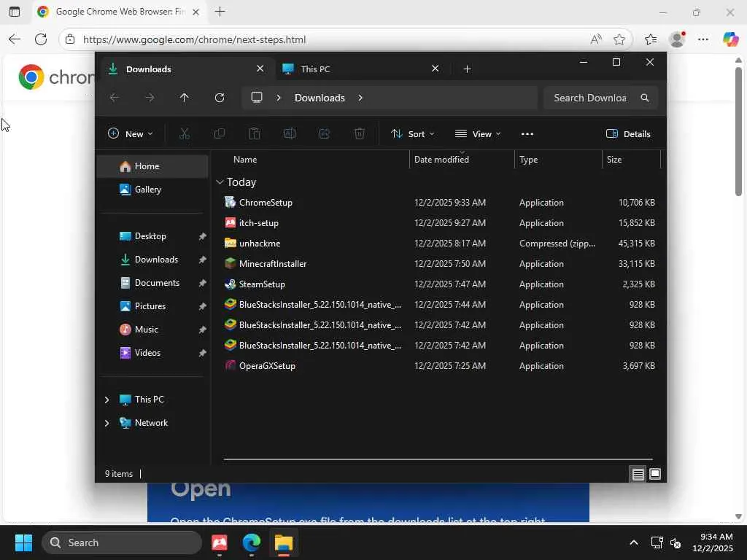Click the Delete trash icon in the Explorer toolbar
Screen dimensions: 747x560
point(360,134)
